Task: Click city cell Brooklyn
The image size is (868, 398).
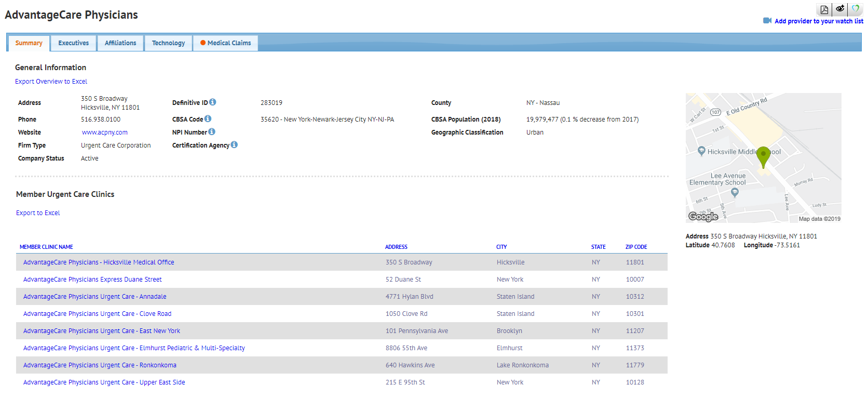Action: coord(509,331)
